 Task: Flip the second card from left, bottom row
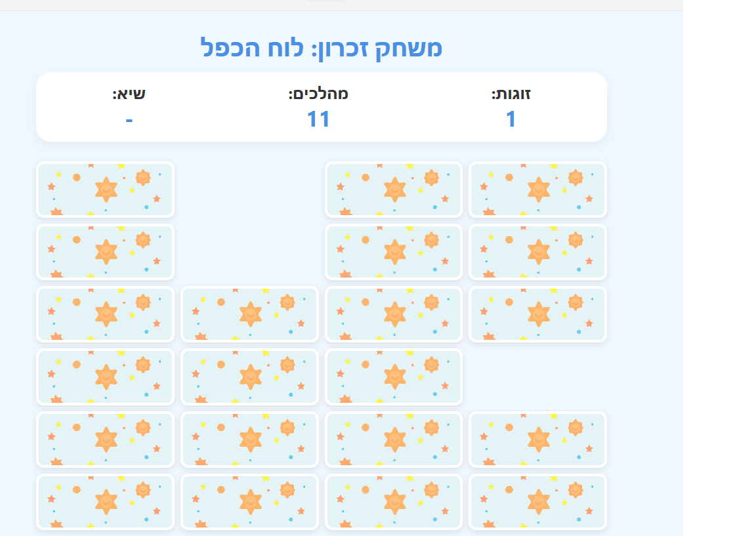[249, 501]
